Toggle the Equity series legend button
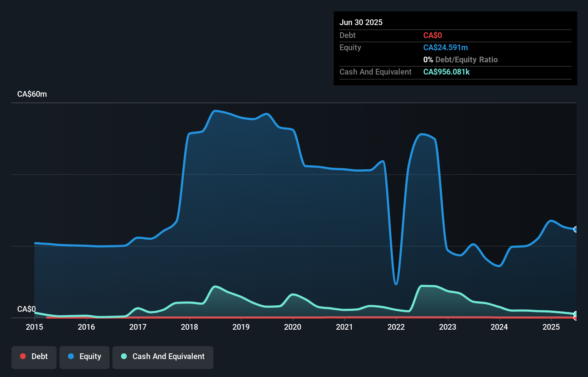 [85, 357]
